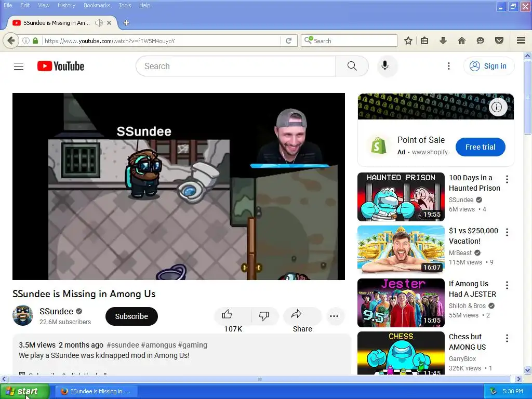
Task: Show site information circle icon
Action: (26, 41)
